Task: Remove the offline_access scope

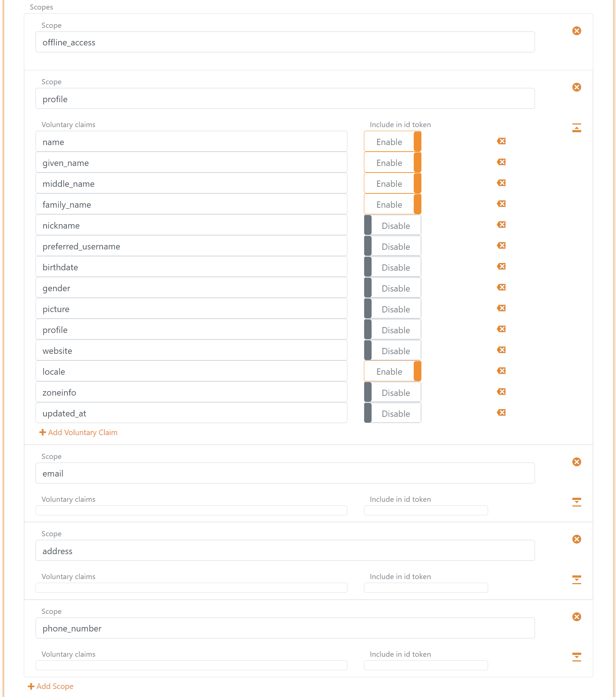Action: point(576,31)
